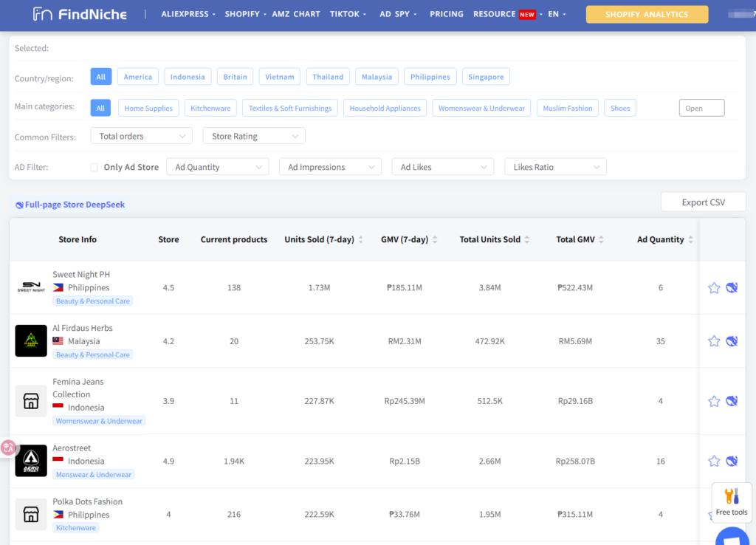Click Polka Dots Fashion placeholder store icon
The width and height of the screenshot is (756, 545).
[x=31, y=514]
